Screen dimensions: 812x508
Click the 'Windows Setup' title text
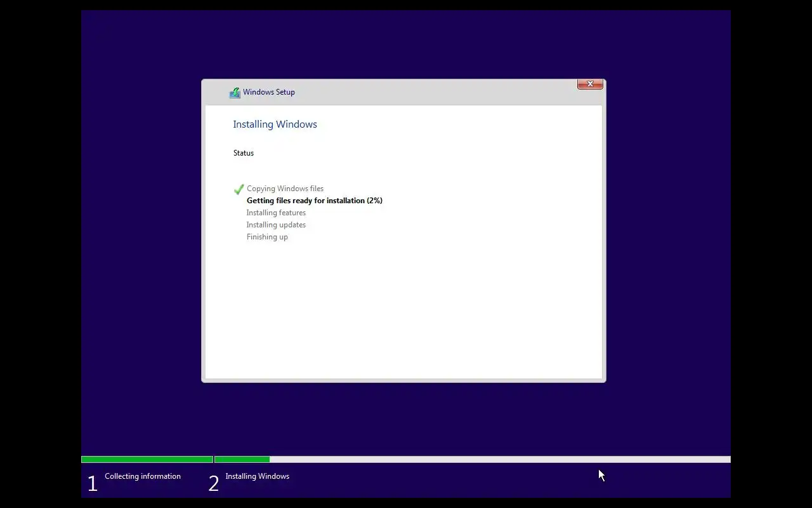269,92
